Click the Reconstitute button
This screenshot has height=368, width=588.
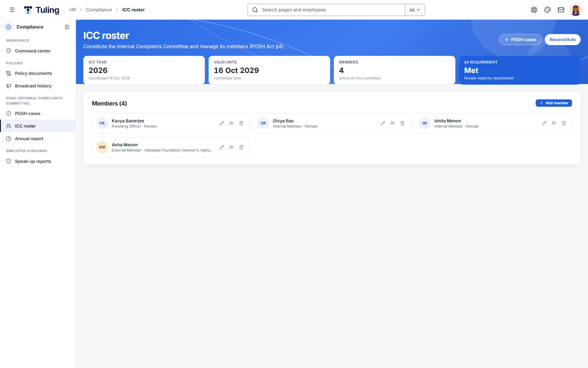pos(563,40)
